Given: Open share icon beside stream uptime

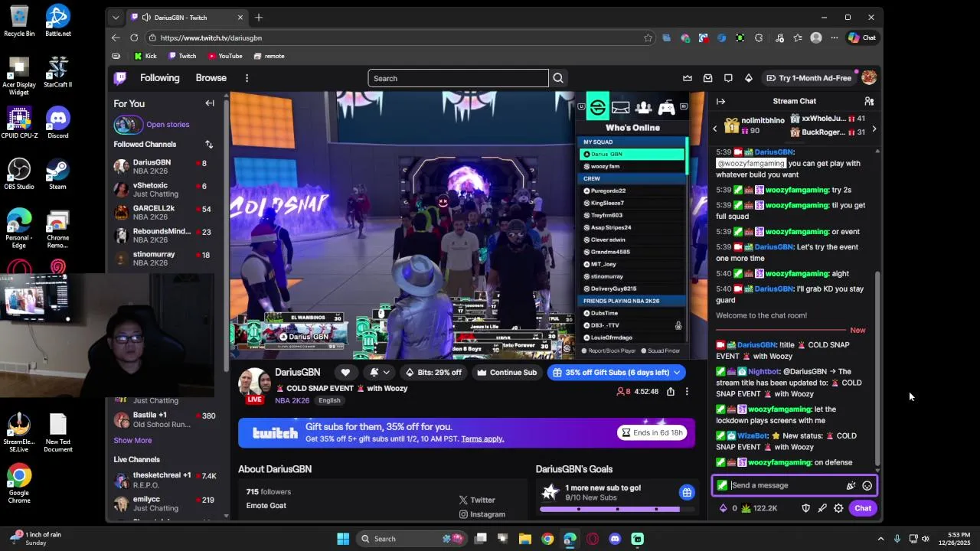Looking at the screenshot, I should [x=671, y=392].
